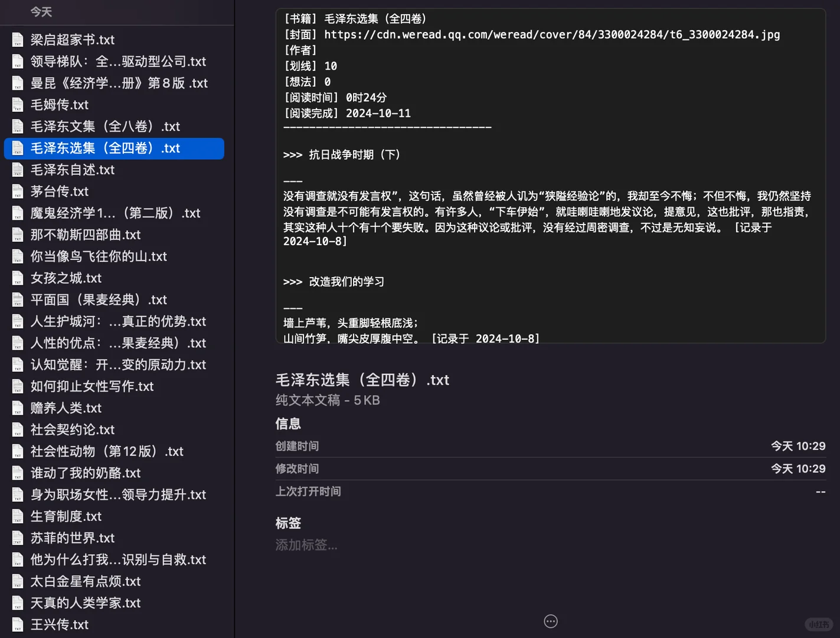Screen dimensions: 840x638
Task: Collapse the 标签 tags section
Action: coord(287,523)
